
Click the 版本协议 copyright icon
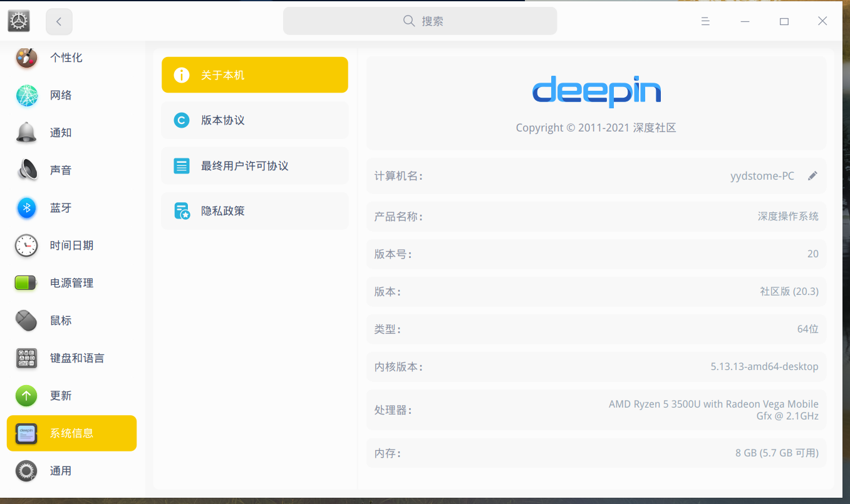tap(182, 120)
